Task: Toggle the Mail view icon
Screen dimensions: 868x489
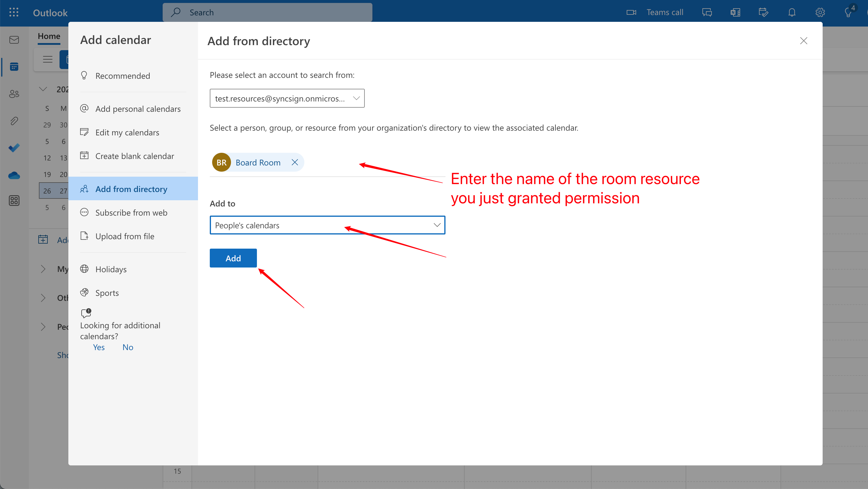Action: point(14,40)
